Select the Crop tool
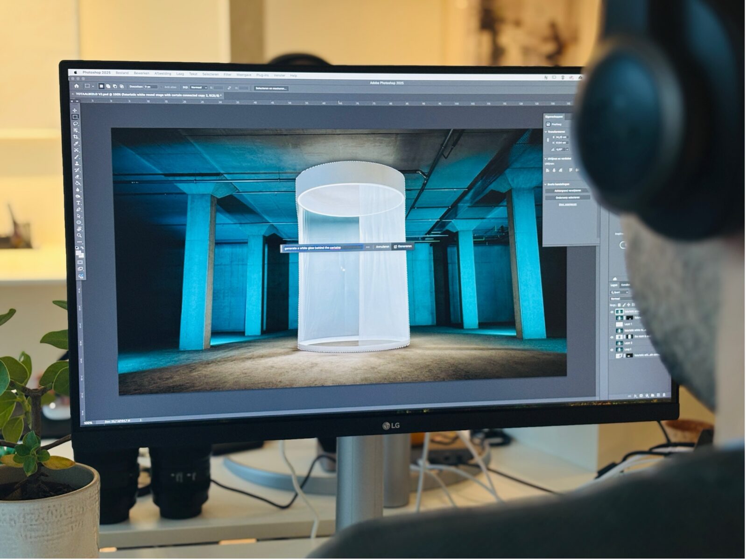Screen dimensions: 747x560 [x=76, y=136]
